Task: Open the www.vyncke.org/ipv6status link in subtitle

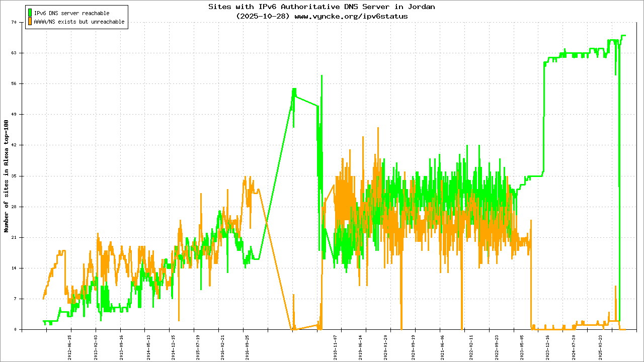Action: point(351,16)
